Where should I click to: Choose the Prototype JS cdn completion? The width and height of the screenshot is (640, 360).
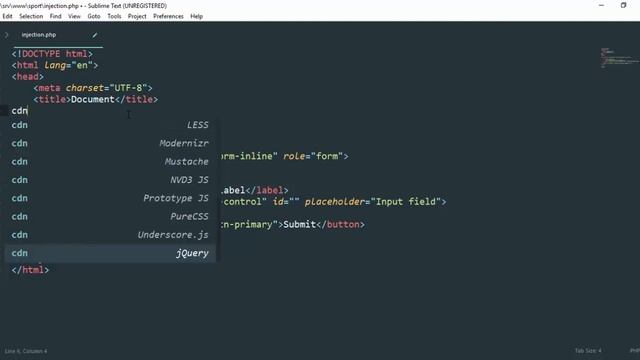tap(110, 198)
